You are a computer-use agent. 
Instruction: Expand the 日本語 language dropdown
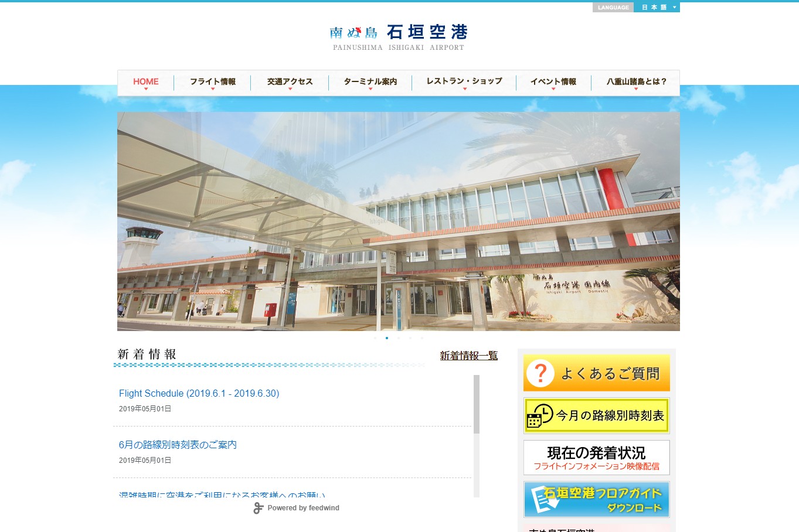(657, 8)
